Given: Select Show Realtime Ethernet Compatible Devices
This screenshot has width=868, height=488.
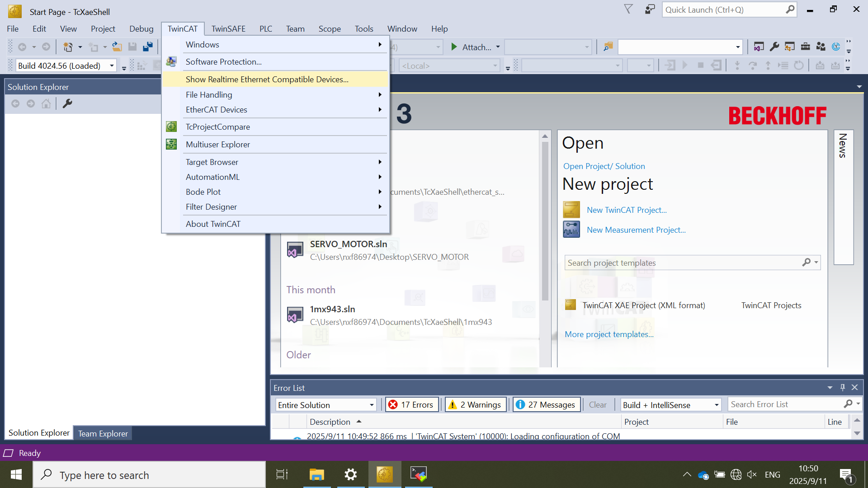Looking at the screenshot, I should [267, 80].
